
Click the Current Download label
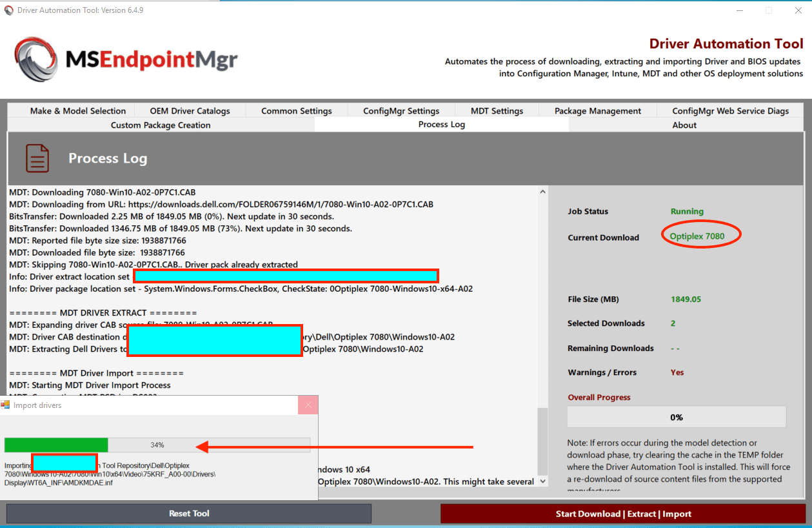click(603, 238)
